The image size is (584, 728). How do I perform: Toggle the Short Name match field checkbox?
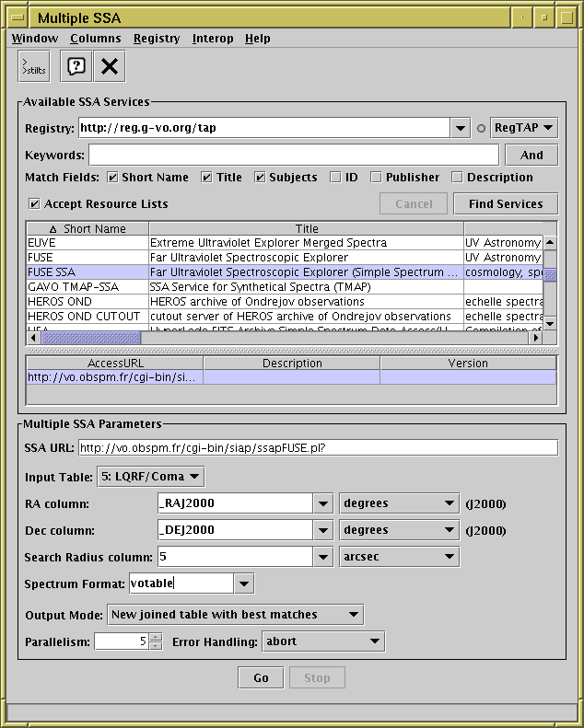113,178
